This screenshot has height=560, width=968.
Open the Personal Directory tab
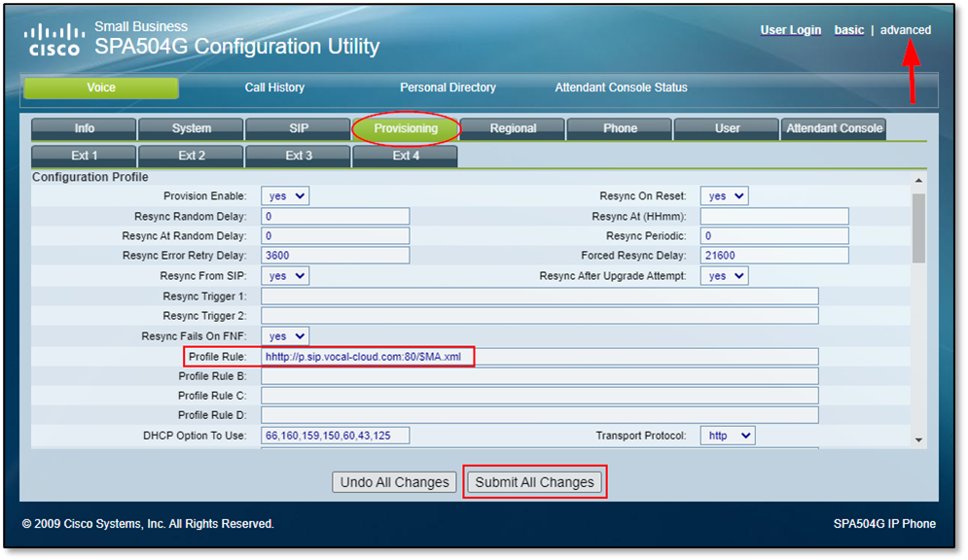click(x=448, y=87)
